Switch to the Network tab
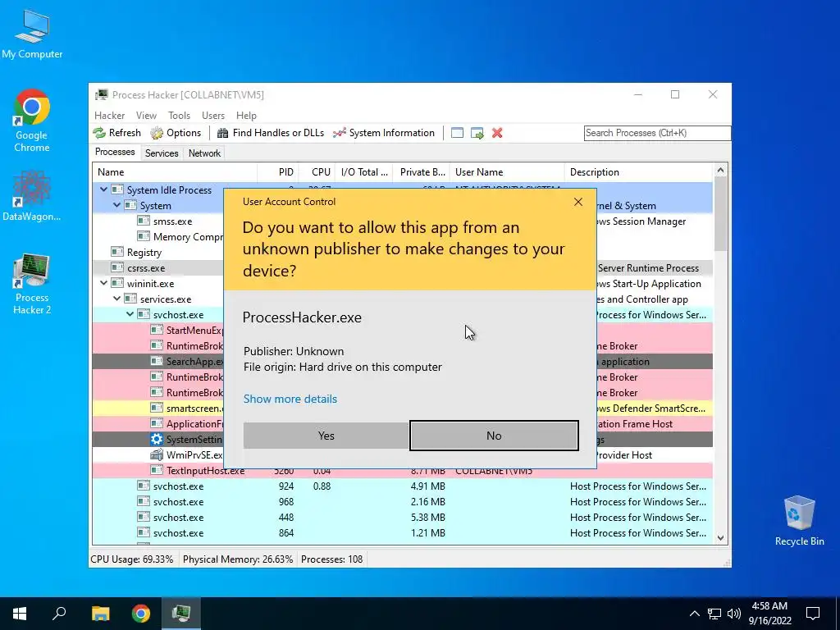Screen dimensions: 840x630 click(x=204, y=153)
